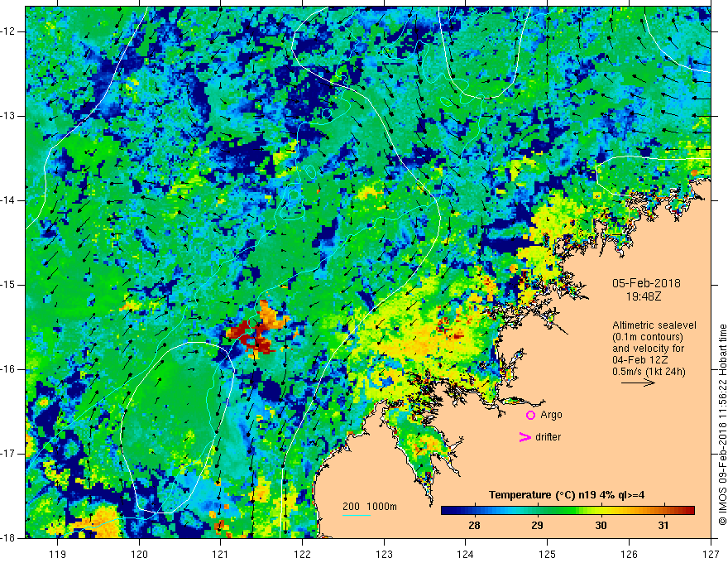Click the magenta drifter arrowhead legend symbol

click(x=524, y=437)
